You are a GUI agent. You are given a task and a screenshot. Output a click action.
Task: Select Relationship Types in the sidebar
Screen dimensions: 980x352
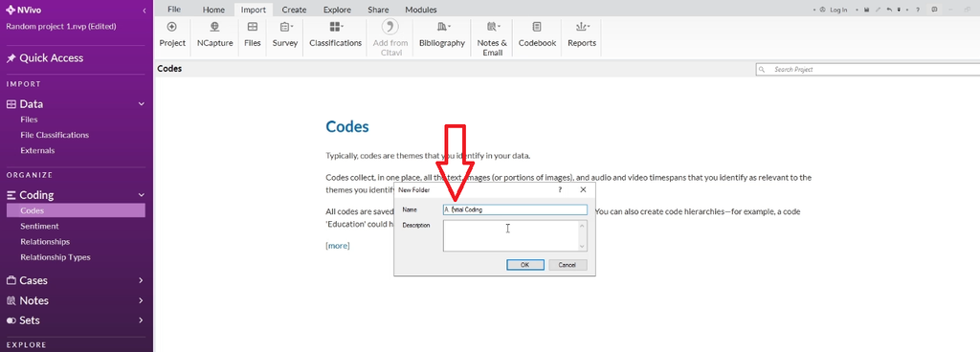pos(55,257)
